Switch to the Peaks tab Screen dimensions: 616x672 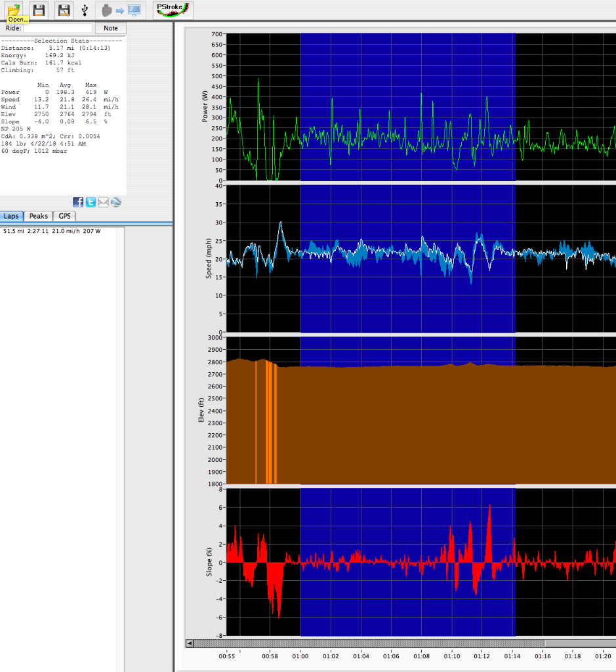[39, 217]
